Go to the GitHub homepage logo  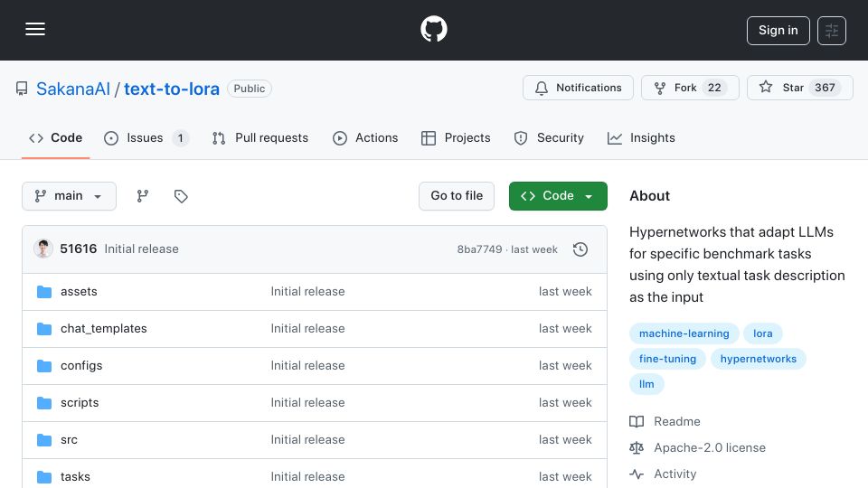pyautogui.click(x=433, y=29)
